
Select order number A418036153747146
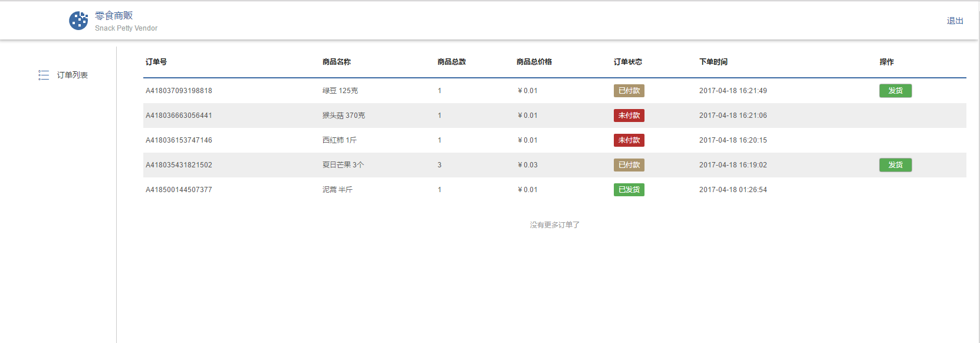tap(179, 140)
